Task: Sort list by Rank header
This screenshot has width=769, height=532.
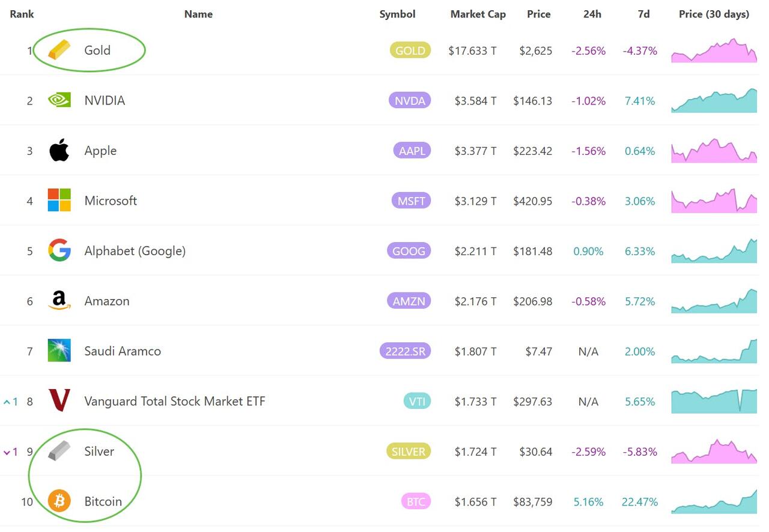Action: pos(22,14)
